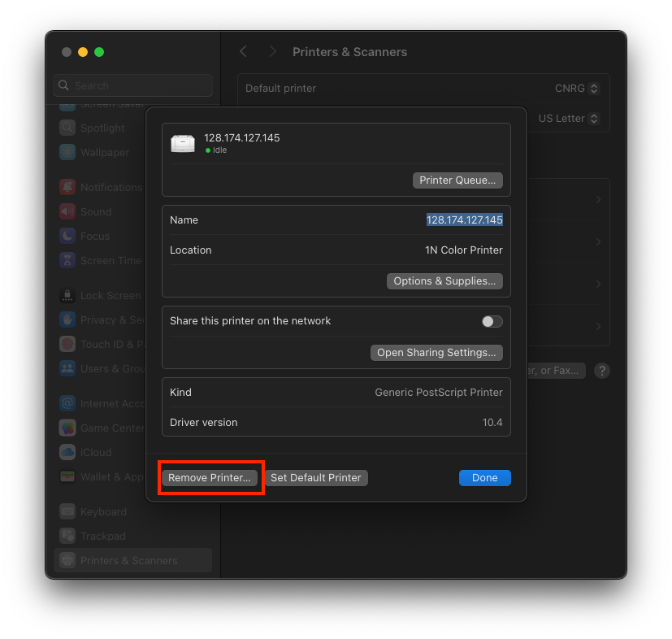Select Printers & Scanners in sidebar
The image size is (672, 639).
(128, 560)
